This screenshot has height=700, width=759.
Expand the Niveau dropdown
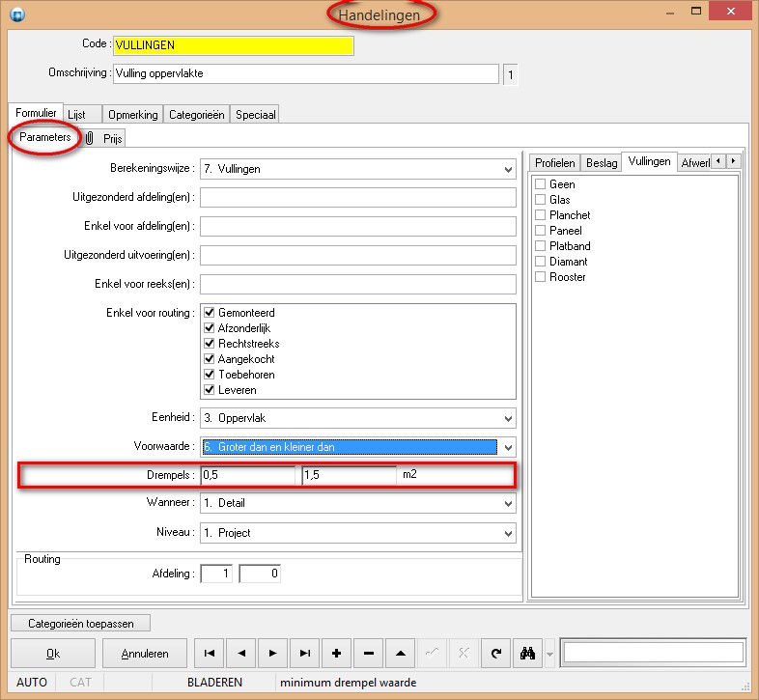[508, 533]
